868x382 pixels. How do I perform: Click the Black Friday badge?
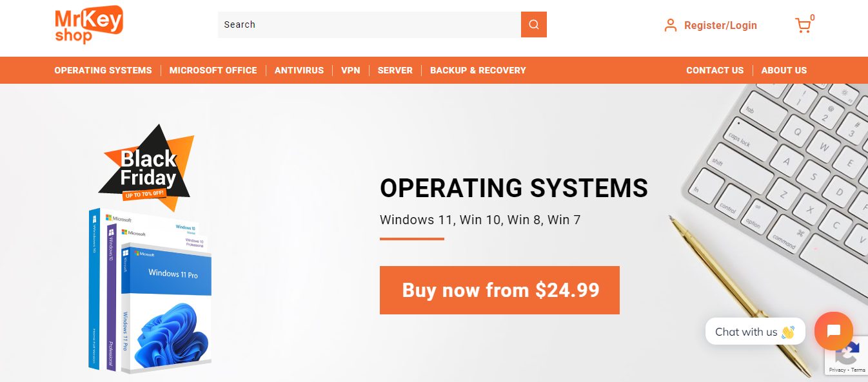pos(147,167)
